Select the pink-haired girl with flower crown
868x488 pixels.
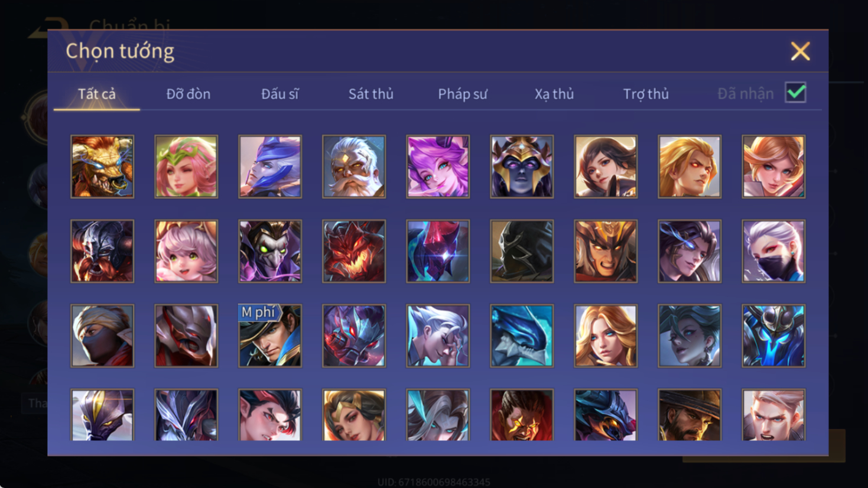(186, 167)
